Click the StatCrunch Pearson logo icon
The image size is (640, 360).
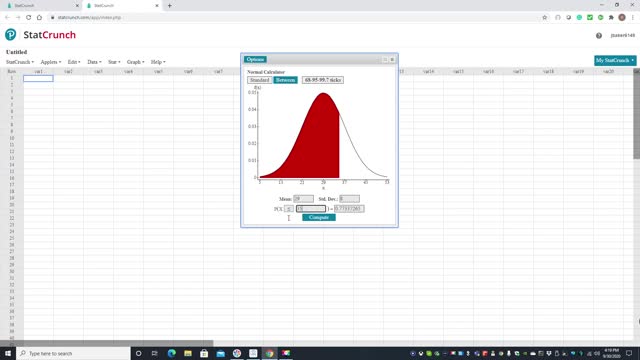(11, 35)
